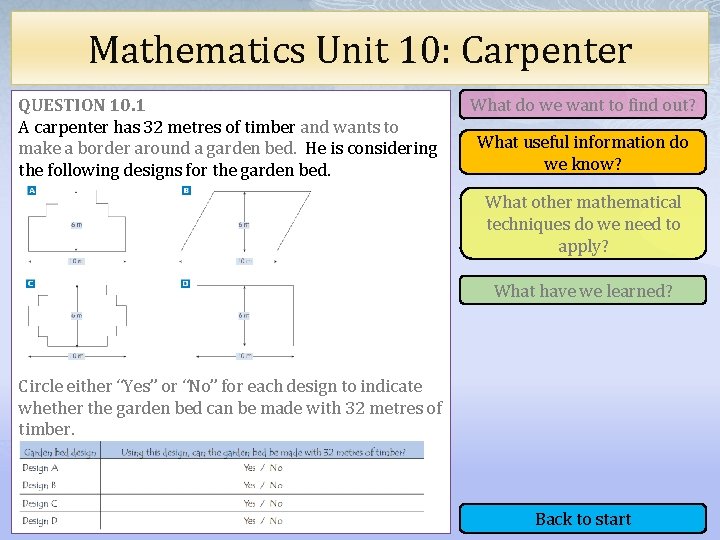Viewport: 720px width, 540px height.
Task: Click the instruction 'Circle either "Yes" or "No"'
Action: tap(115, 386)
